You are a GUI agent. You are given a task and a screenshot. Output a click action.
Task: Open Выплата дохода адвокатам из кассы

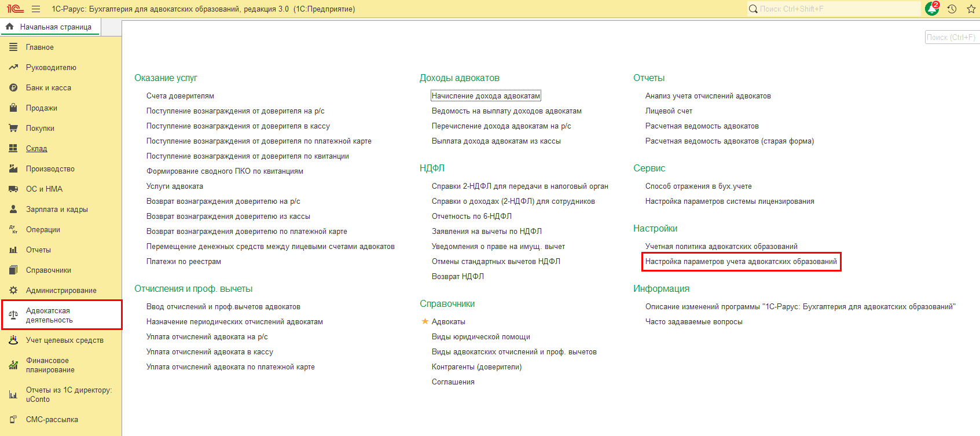pos(496,141)
